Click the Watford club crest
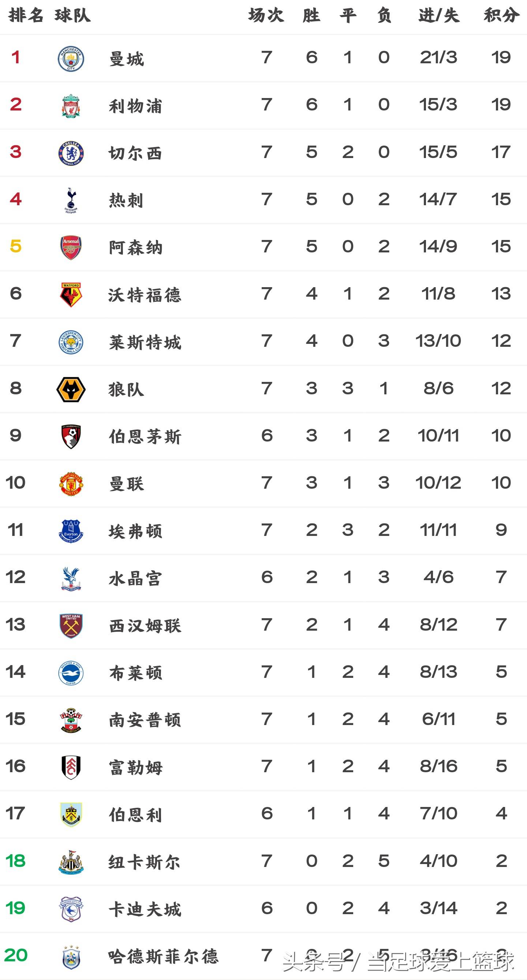 click(x=71, y=294)
